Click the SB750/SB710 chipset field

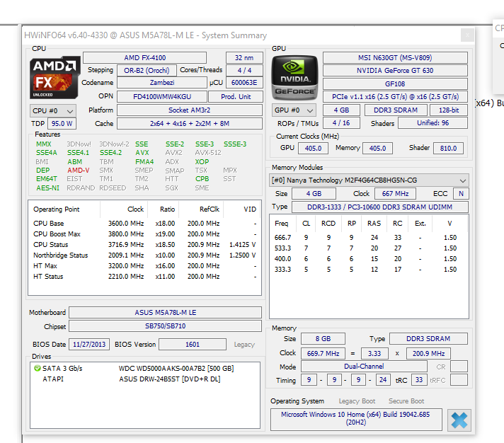click(165, 326)
